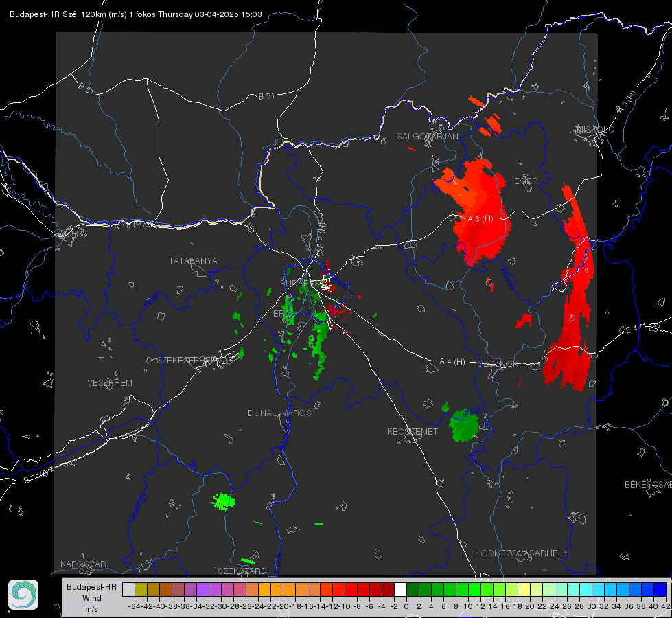Click the SZÉKESFEHÉRVÁR city label
This screenshot has height=618, width=672.
click(x=195, y=360)
